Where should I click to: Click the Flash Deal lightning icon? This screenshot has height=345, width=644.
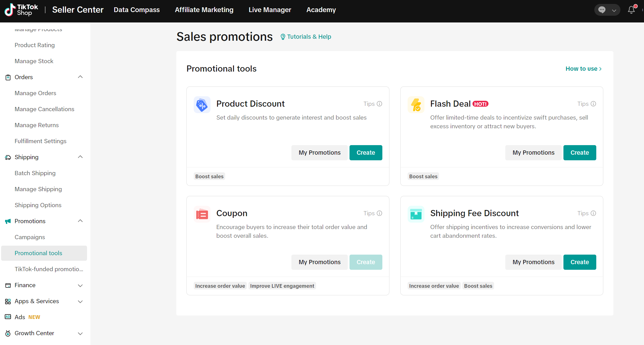coord(416,105)
